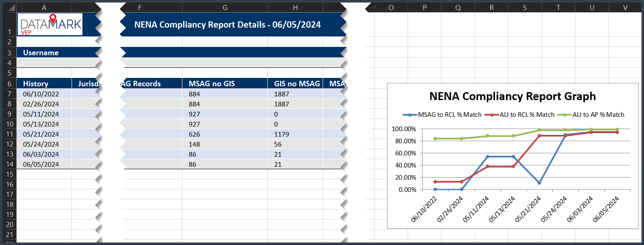Select column R header
The height and width of the screenshot is (245, 644).
491,7
